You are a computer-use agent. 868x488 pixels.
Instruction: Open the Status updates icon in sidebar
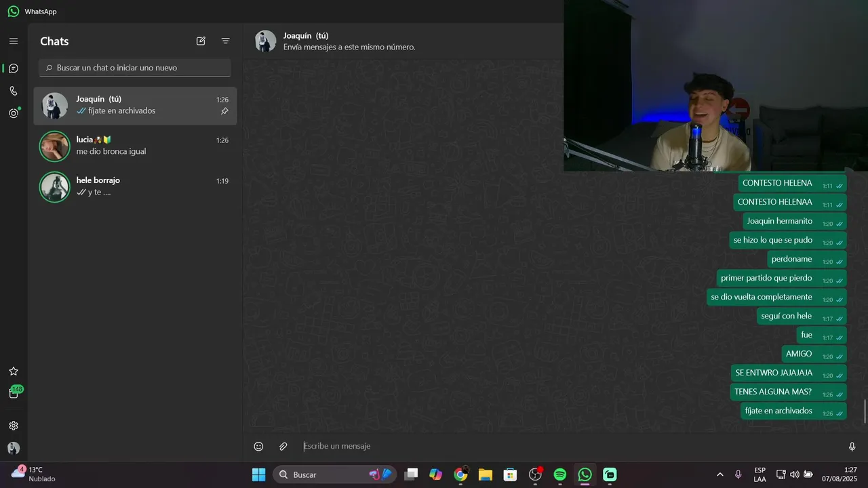click(x=14, y=113)
